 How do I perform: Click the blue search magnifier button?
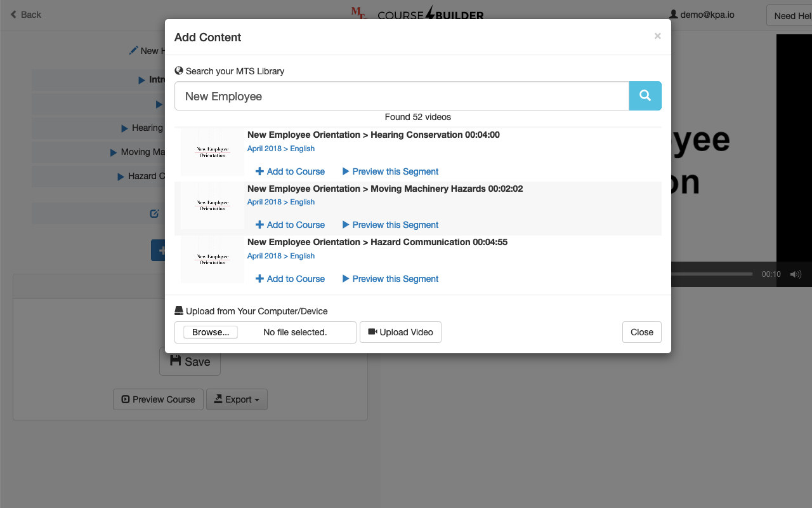click(x=645, y=96)
